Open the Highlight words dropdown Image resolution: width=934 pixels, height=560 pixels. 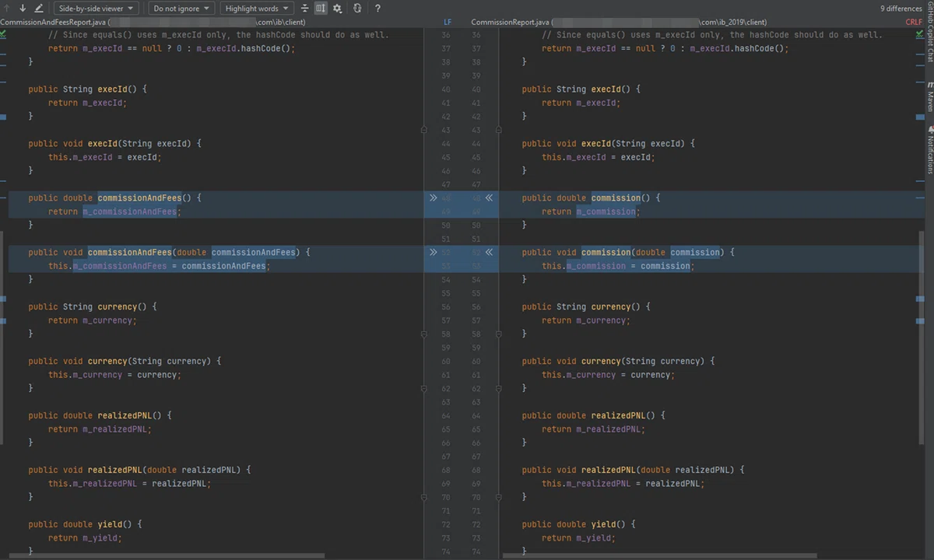[257, 9]
